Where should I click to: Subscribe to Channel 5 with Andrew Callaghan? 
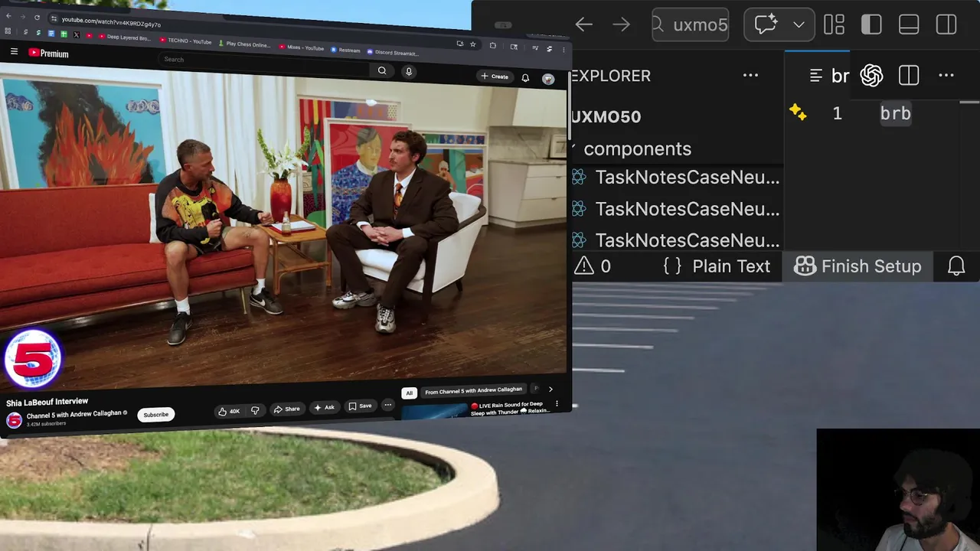coord(155,415)
